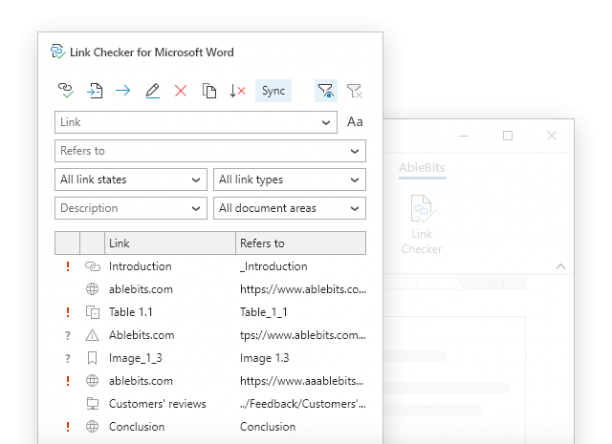
Task: Click Table_1_1 in Refers to column
Action: click(x=263, y=312)
